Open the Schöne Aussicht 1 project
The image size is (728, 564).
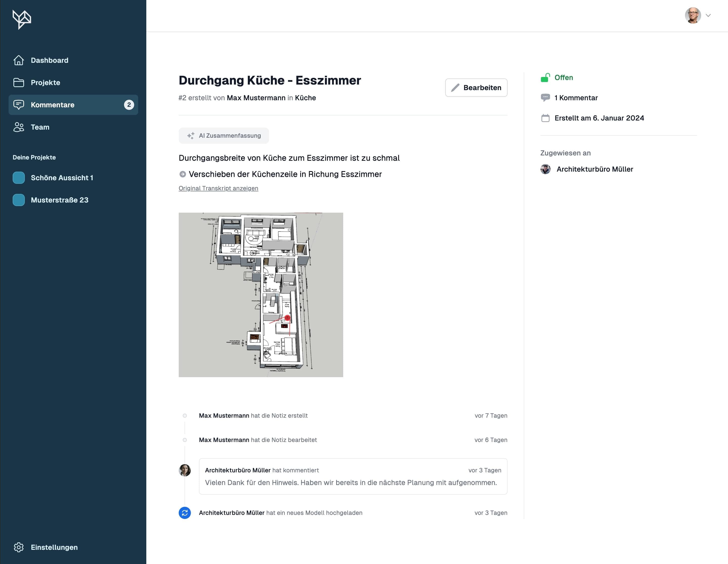[x=62, y=178]
